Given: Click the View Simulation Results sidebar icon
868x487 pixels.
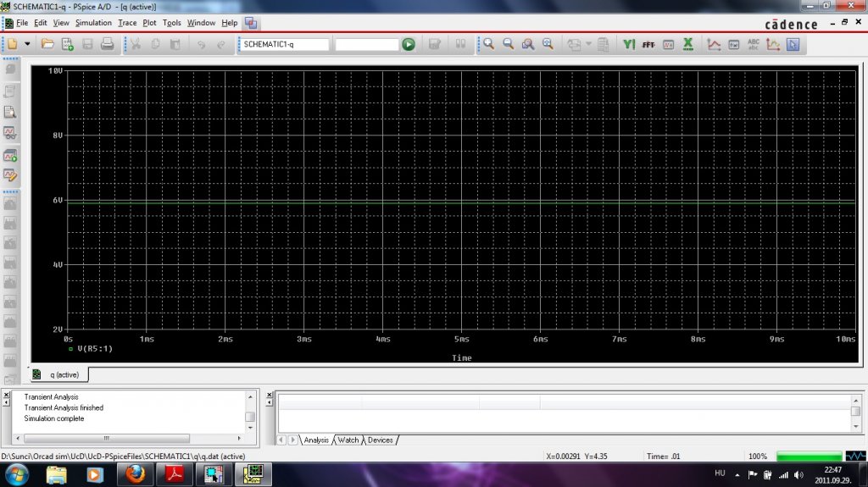Looking at the screenshot, I should click(x=10, y=133).
